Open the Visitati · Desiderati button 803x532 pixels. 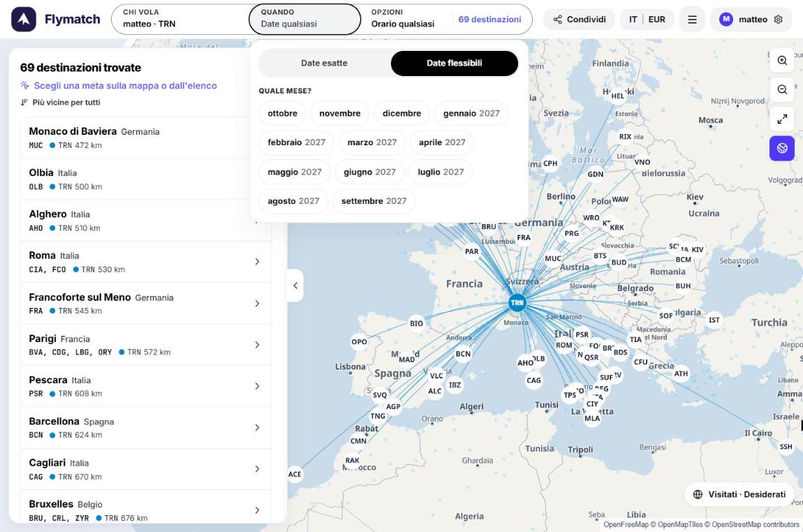click(739, 494)
